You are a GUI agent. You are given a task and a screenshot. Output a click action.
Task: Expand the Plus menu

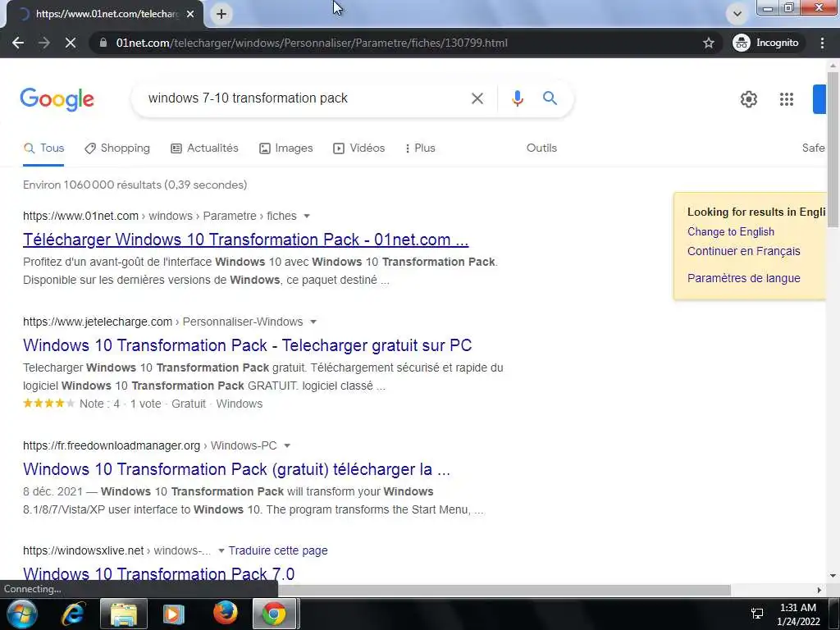pyautogui.click(x=420, y=148)
